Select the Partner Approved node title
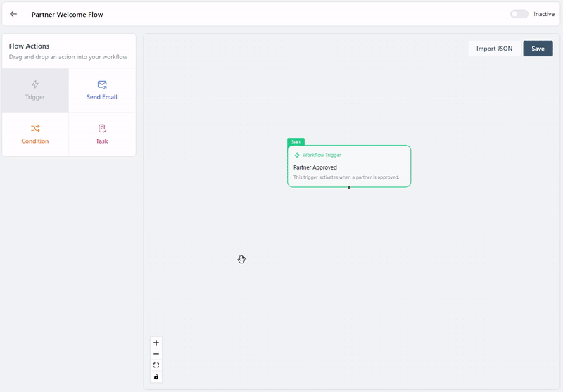The image size is (563, 392). pos(315,167)
